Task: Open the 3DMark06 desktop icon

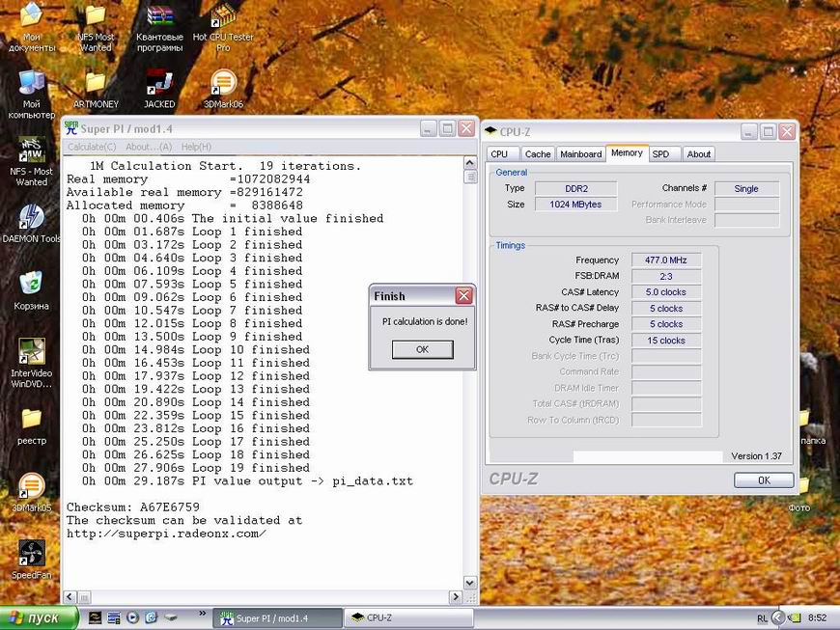Action: click(223, 84)
